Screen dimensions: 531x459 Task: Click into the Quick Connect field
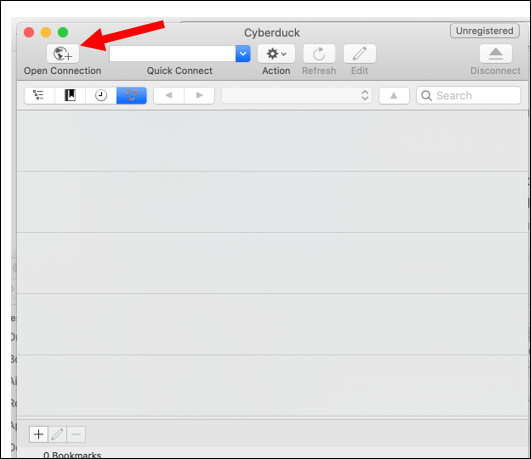(x=172, y=54)
